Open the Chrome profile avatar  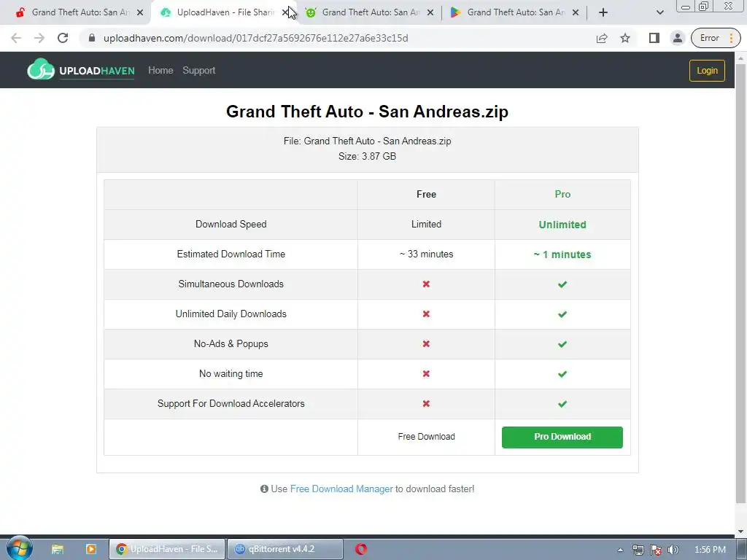[x=678, y=38]
